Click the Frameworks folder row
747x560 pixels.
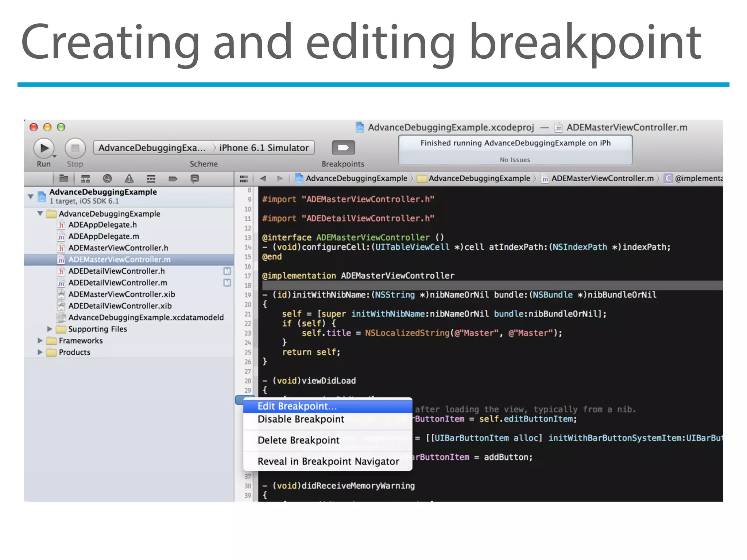pyautogui.click(x=129, y=341)
